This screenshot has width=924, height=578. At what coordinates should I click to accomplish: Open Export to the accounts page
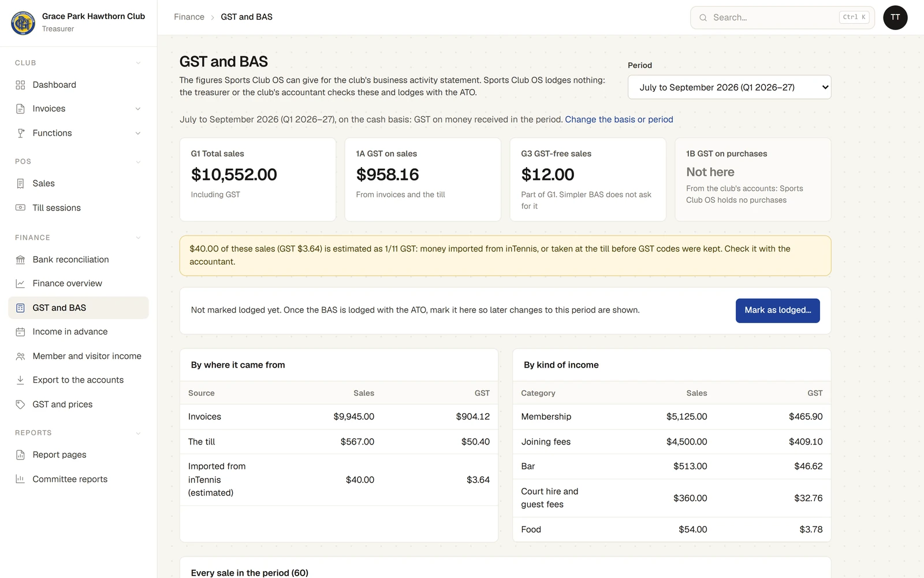[x=79, y=380]
